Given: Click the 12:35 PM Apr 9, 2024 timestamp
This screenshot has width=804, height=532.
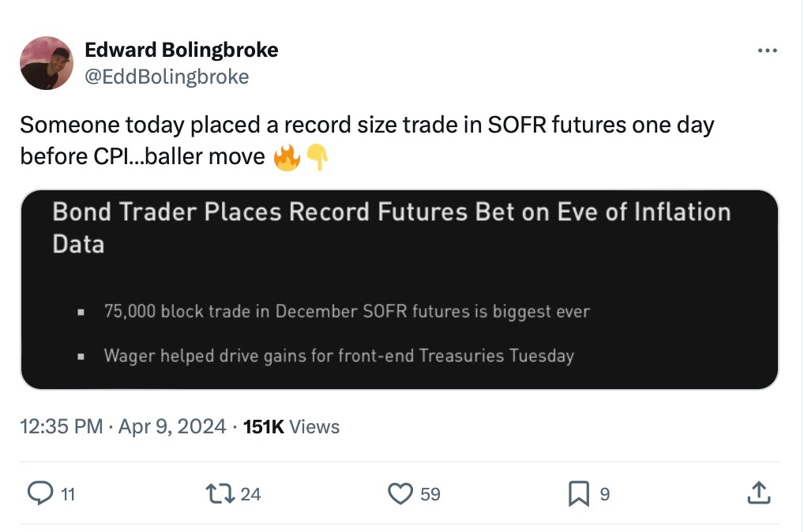Looking at the screenshot, I should click(x=123, y=427).
